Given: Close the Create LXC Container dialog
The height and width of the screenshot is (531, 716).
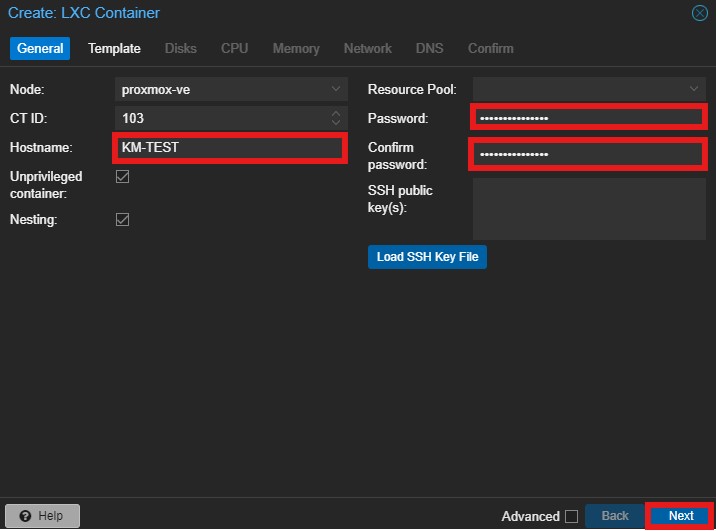Looking at the screenshot, I should [x=700, y=14].
